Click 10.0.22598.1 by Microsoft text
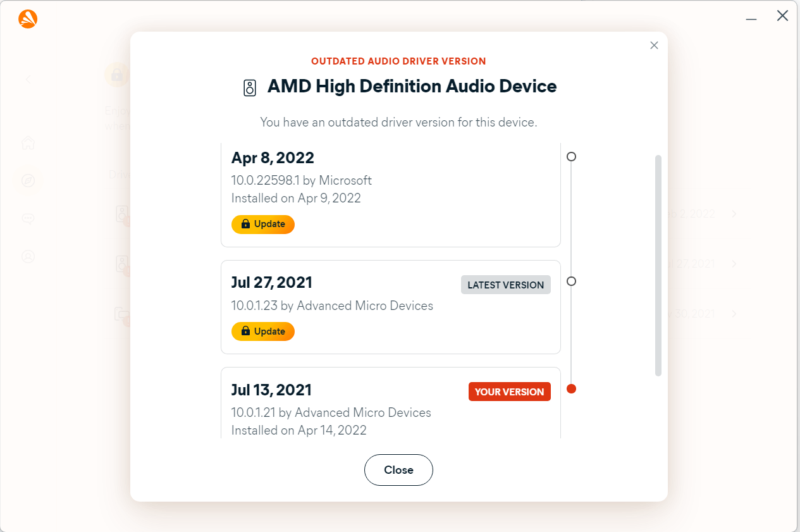Viewport: 800px width, 532px height. tap(302, 180)
